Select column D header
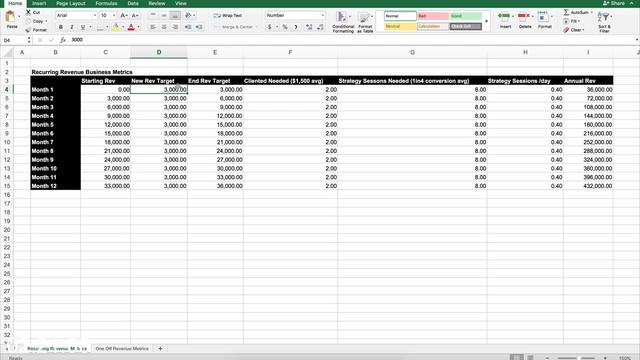 pos(159,52)
